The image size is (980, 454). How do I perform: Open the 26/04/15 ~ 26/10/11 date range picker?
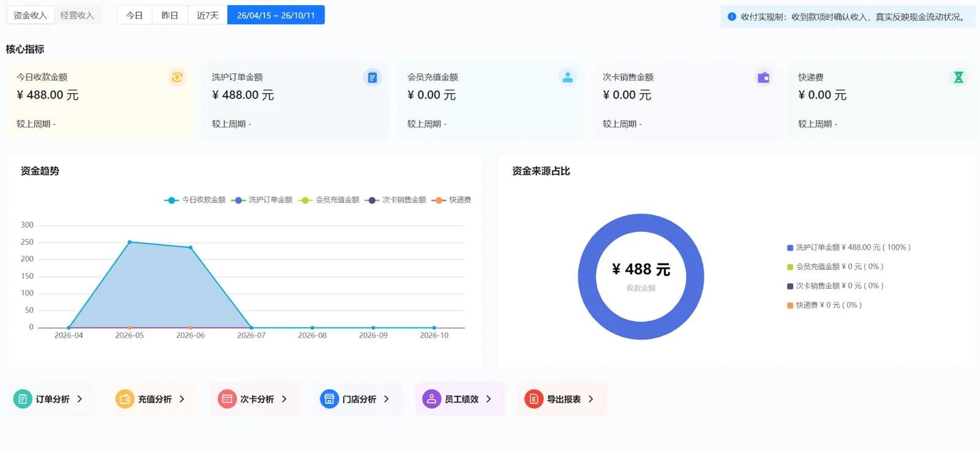pyautogui.click(x=276, y=15)
